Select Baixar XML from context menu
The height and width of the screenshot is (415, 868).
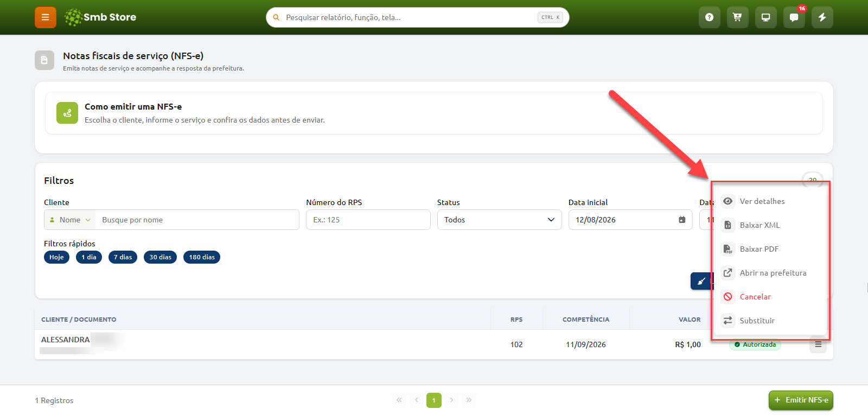pos(770,225)
